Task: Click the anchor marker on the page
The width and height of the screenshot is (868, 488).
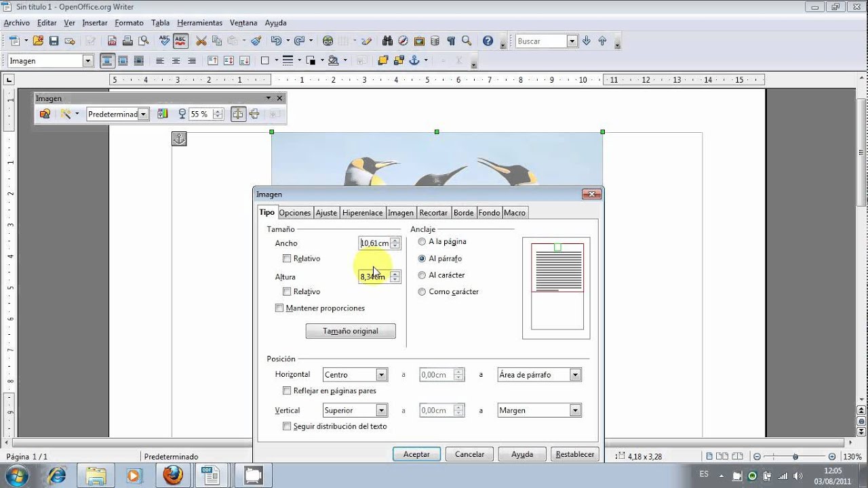Action: coord(179,139)
